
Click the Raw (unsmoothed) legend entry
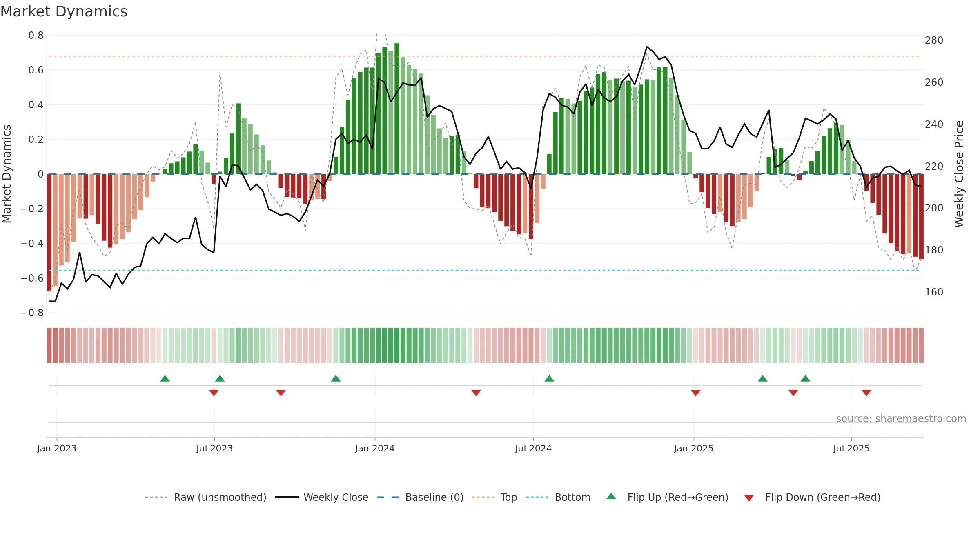(x=206, y=497)
